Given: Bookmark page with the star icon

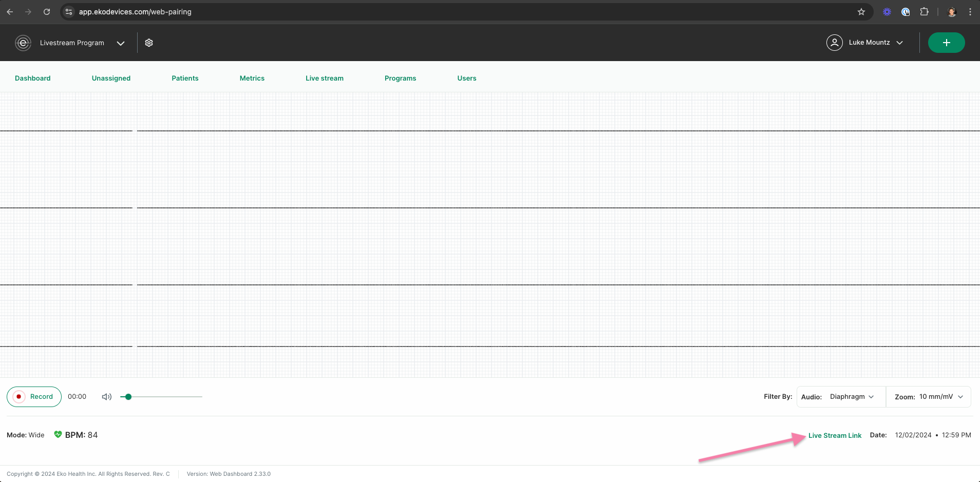Looking at the screenshot, I should [x=861, y=12].
